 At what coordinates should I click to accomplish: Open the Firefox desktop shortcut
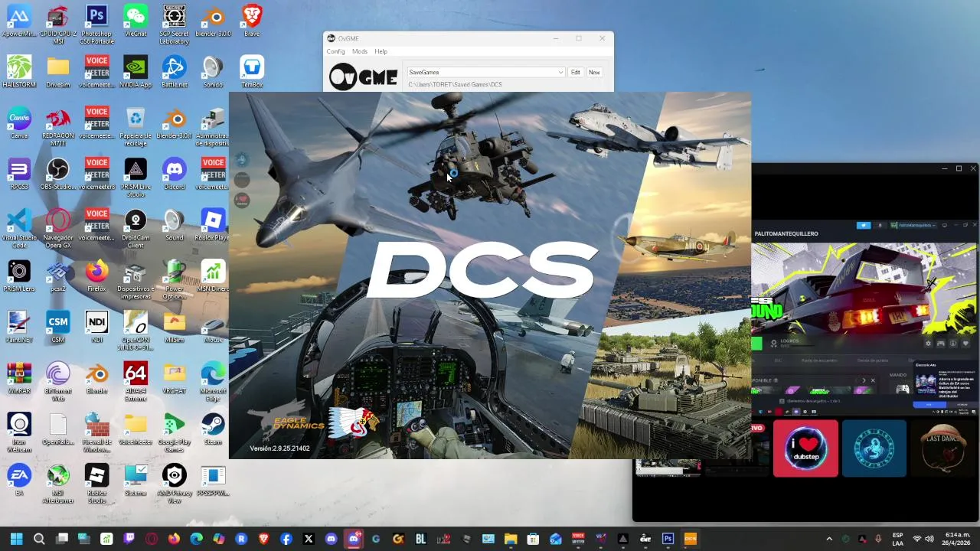(96, 276)
